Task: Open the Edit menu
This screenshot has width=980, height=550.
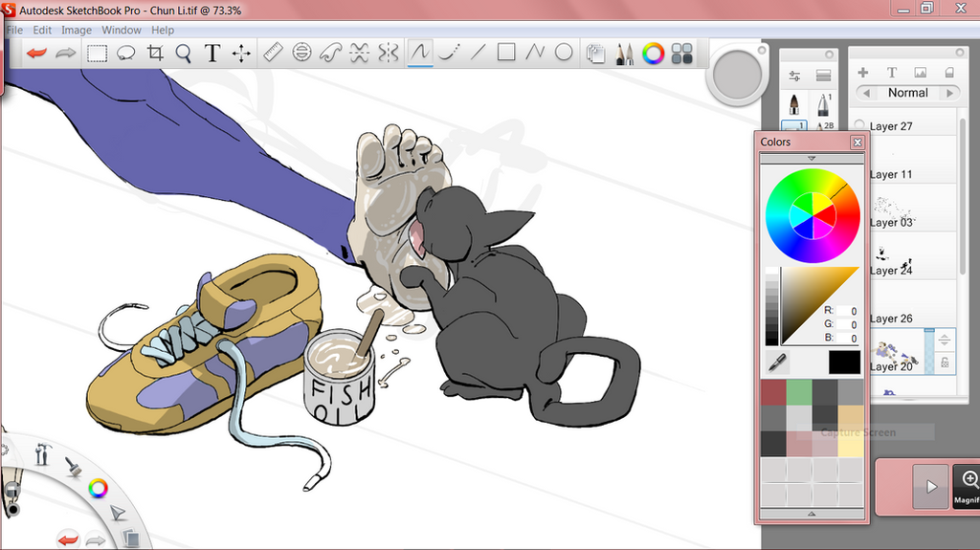Action: point(42,30)
